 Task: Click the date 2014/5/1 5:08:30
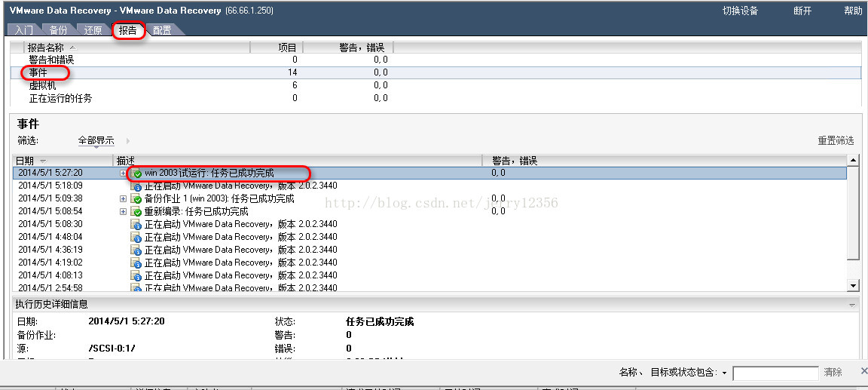[50, 224]
